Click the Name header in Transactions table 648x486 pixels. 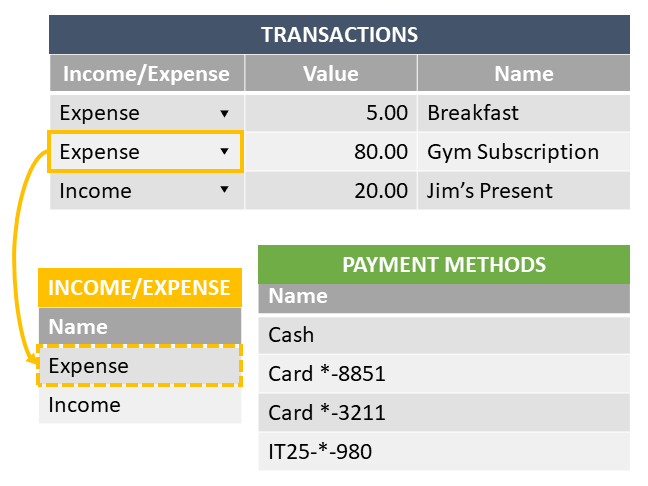click(x=523, y=74)
